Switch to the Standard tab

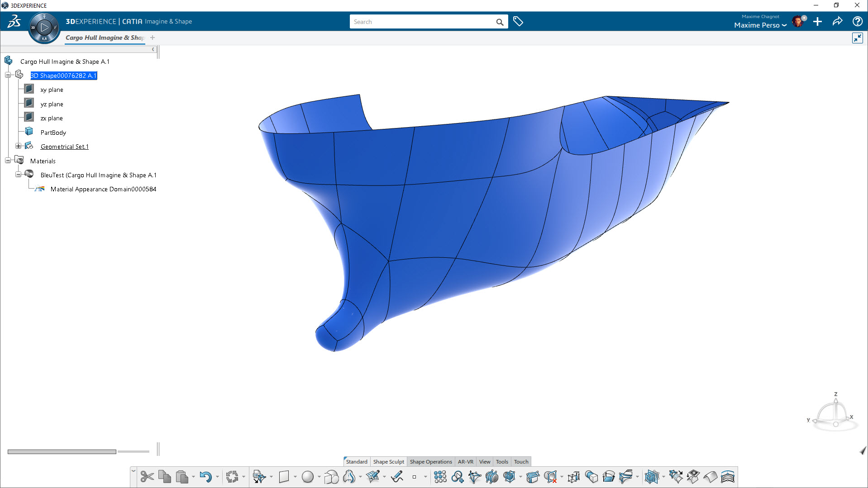357,462
